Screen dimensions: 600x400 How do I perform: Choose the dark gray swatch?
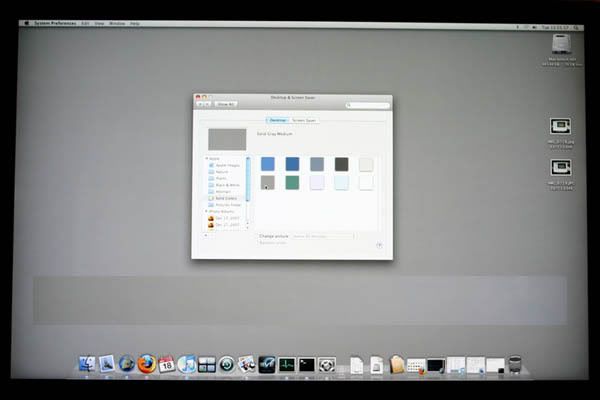pos(341,164)
